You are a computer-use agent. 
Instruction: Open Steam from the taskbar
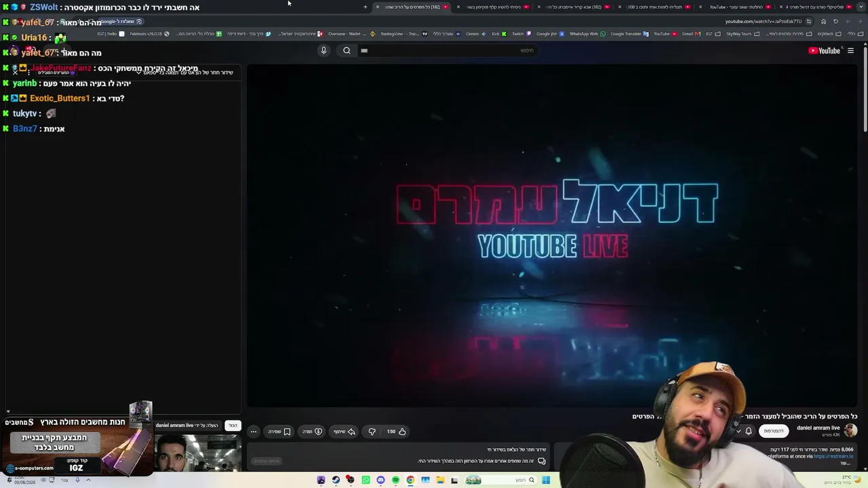[336, 480]
